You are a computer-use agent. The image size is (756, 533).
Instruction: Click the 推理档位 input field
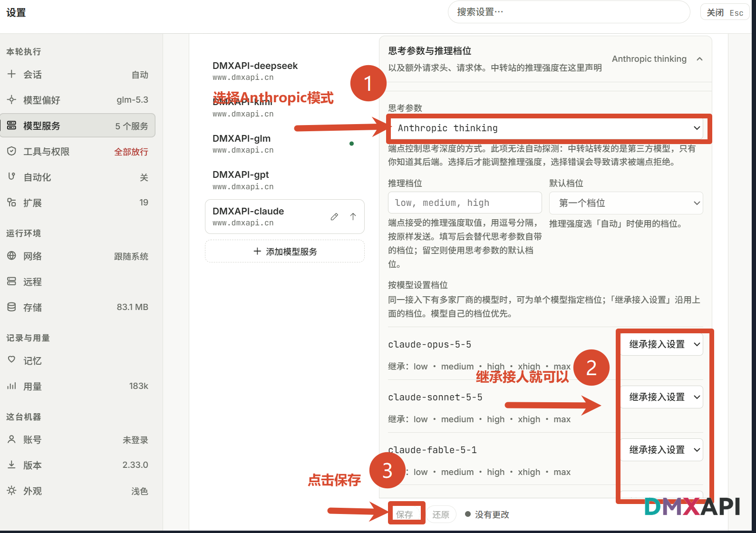[x=465, y=203]
